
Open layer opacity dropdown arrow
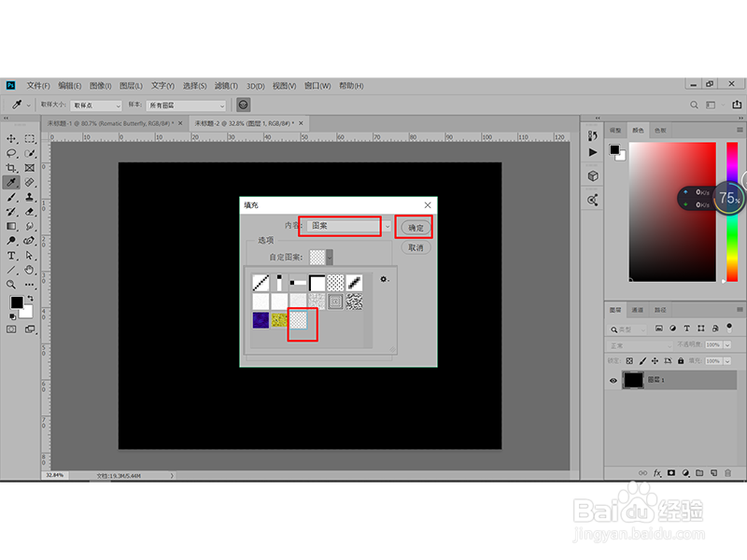click(x=727, y=344)
